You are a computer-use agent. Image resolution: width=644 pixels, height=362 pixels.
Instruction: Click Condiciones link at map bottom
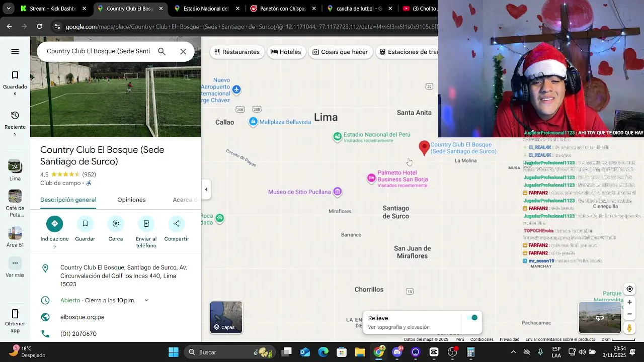[482, 339]
